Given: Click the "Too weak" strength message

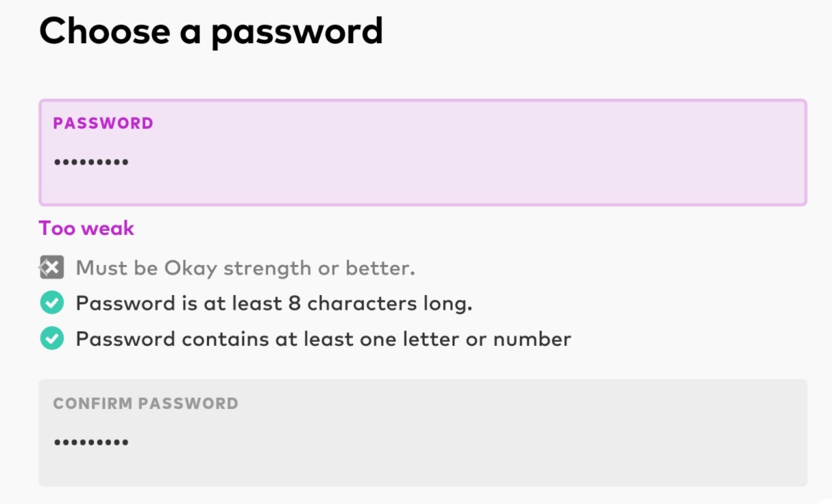Looking at the screenshot, I should coord(86,228).
